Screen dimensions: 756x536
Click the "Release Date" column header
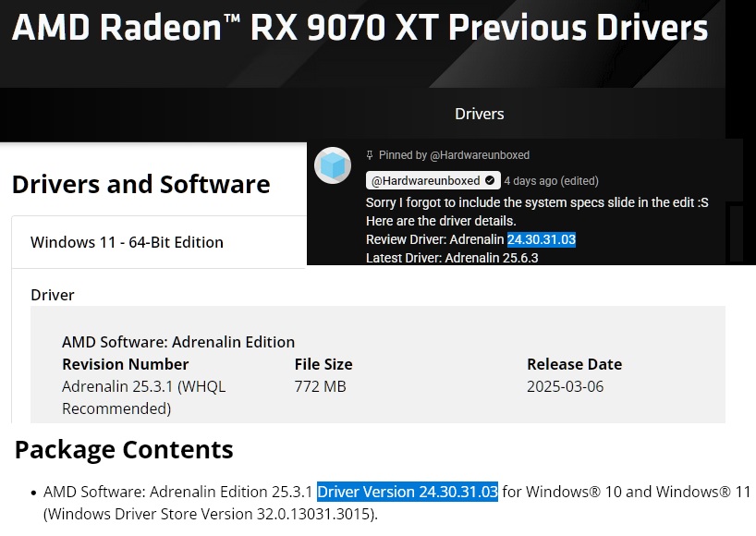pyautogui.click(x=574, y=364)
